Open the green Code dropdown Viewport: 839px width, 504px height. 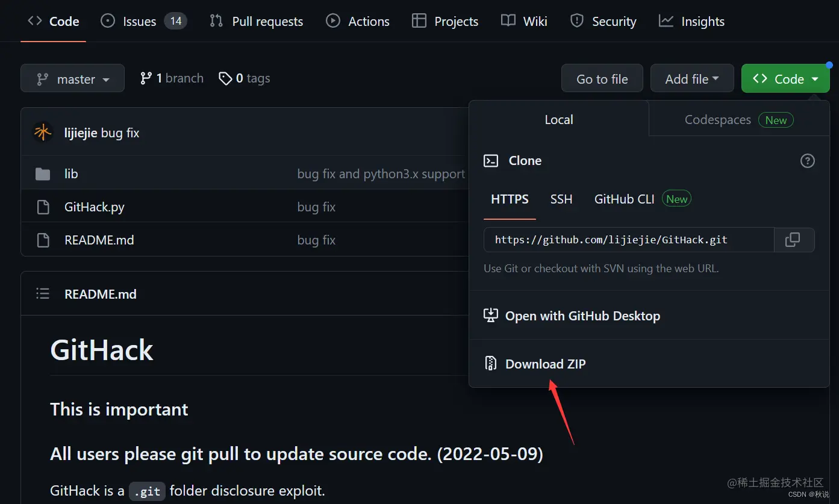coord(785,78)
